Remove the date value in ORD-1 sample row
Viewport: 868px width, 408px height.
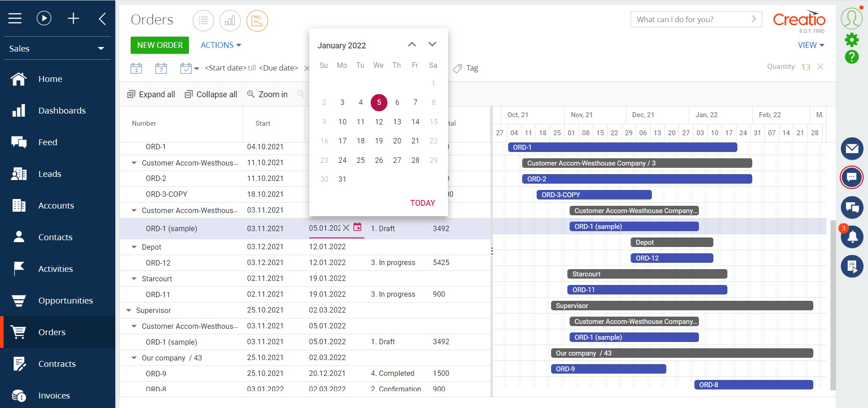(x=346, y=228)
